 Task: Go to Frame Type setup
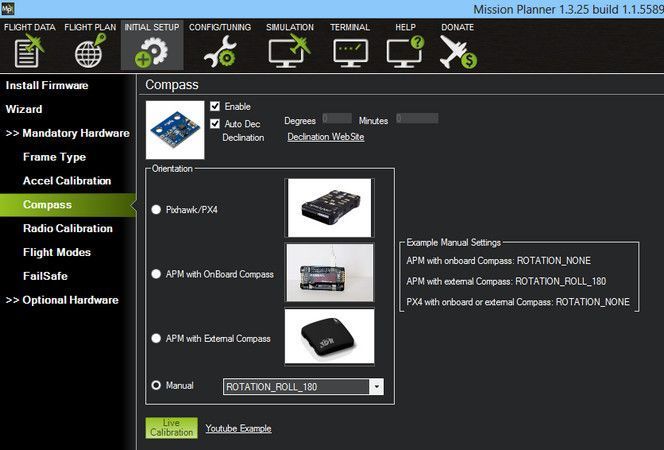[x=54, y=157]
